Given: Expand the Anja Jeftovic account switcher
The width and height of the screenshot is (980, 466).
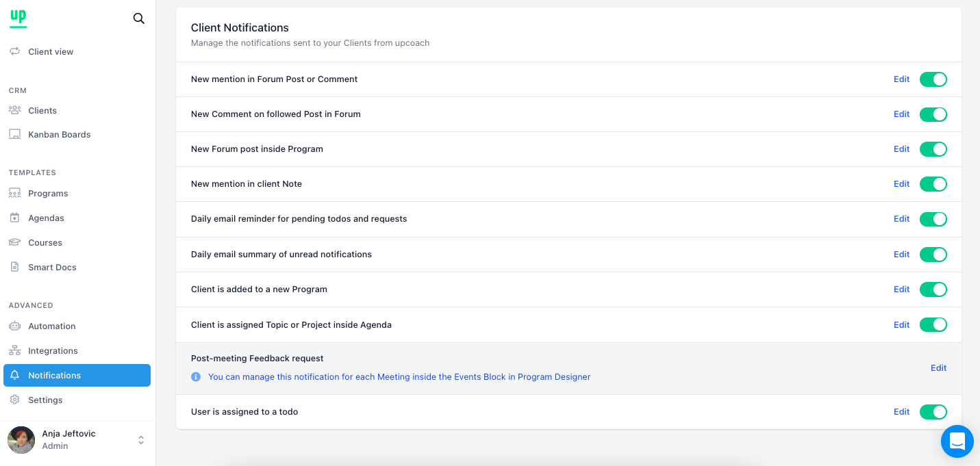Looking at the screenshot, I should (141, 440).
